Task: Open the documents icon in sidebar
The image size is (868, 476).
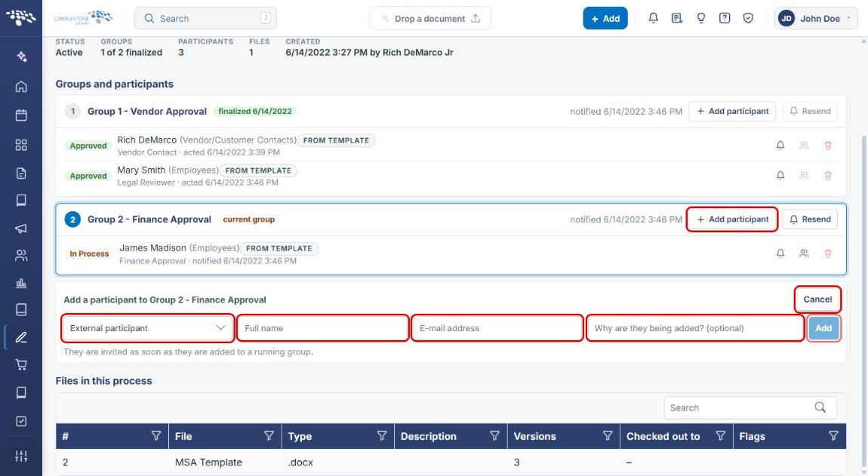Action: coord(21,174)
